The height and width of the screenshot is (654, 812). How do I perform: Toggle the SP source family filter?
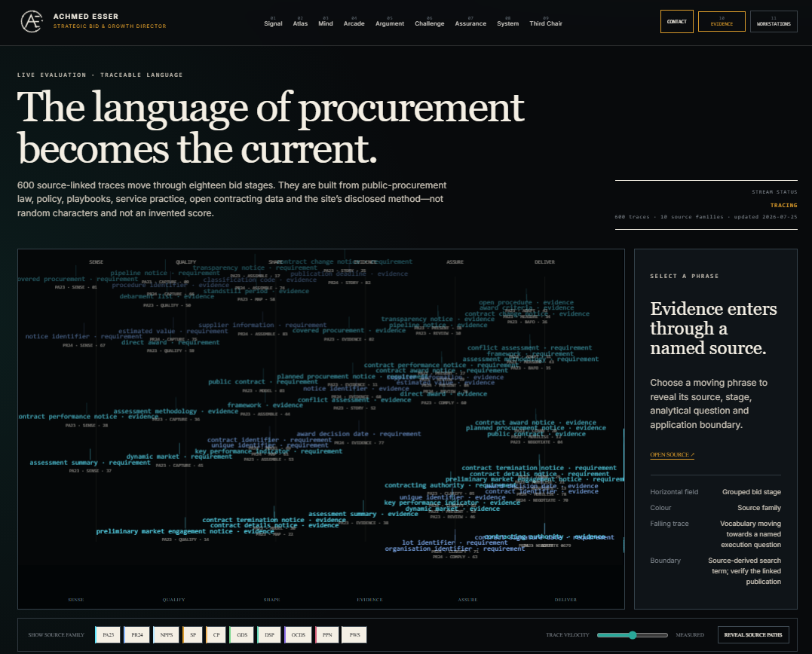pos(193,635)
